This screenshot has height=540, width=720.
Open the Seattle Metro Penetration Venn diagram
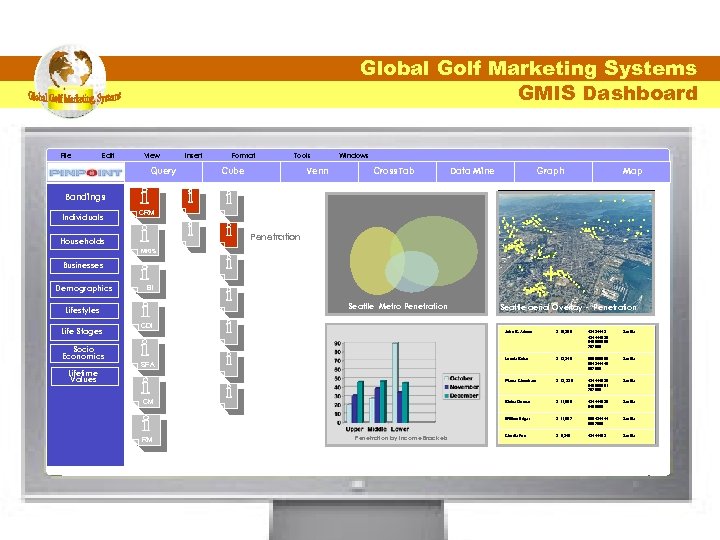(406, 254)
